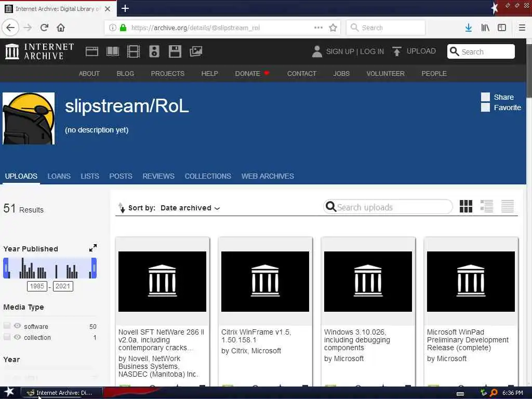Switch to the WEB ARCHIVES tab

point(268,177)
